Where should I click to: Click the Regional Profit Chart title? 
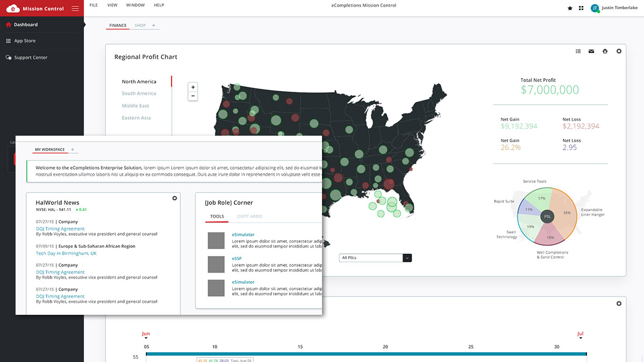click(145, 57)
